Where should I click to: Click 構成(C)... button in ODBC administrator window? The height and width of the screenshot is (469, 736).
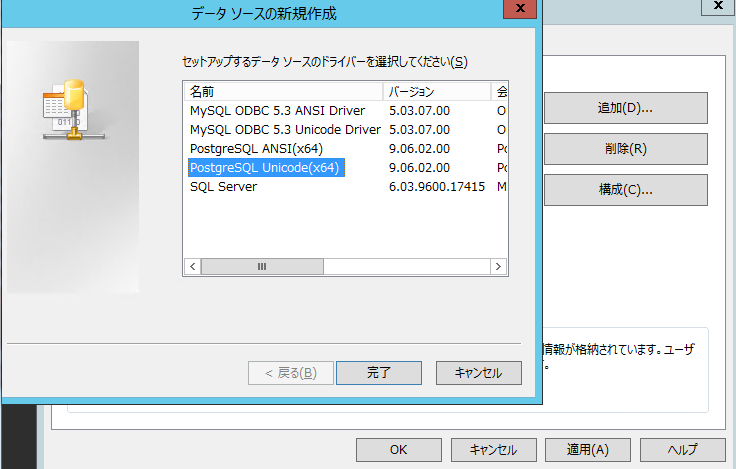[626, 190]
